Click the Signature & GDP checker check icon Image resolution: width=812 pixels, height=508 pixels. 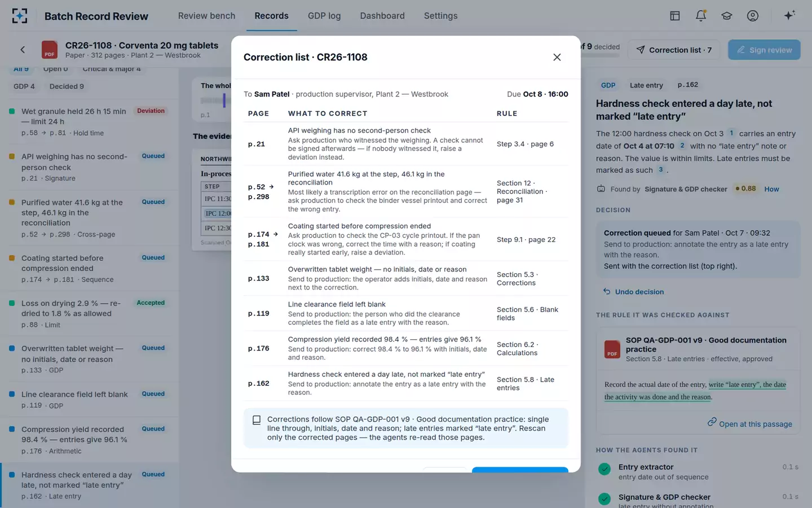604,499
